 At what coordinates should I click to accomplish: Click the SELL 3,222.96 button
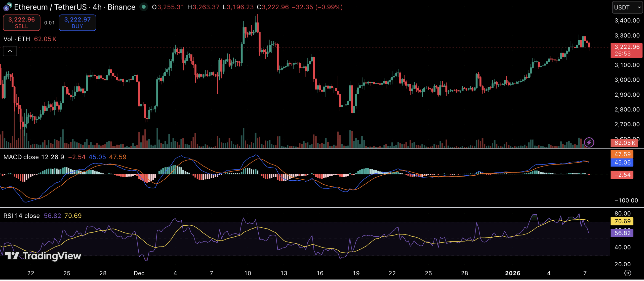[22, 23]
